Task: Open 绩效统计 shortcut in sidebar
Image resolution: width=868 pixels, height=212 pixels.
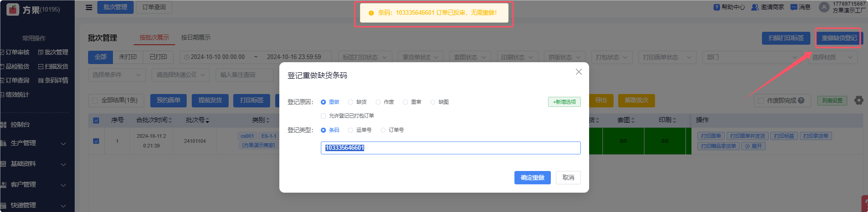Action: (x=15, y=94)
